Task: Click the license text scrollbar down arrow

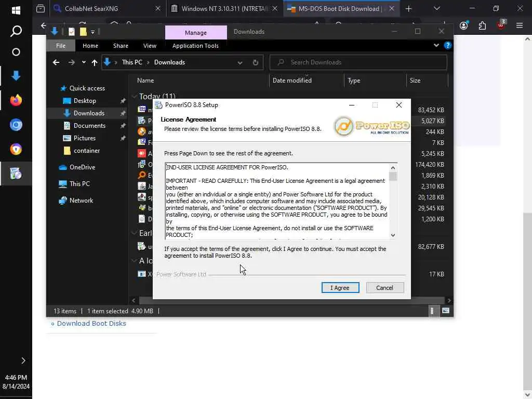Action: 393,235
